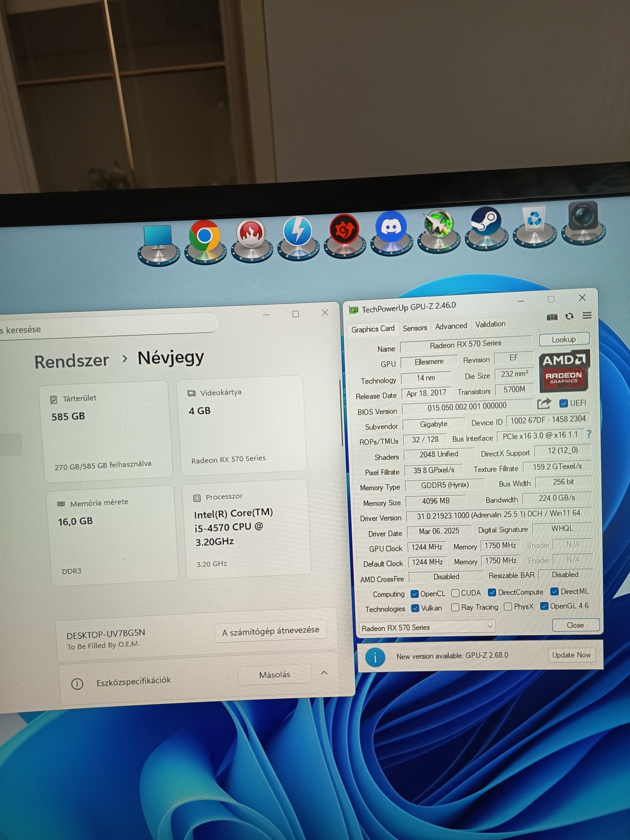Viewport: 630px width, 840px height.
Task: Open the Validation tab
Action: 490,325
